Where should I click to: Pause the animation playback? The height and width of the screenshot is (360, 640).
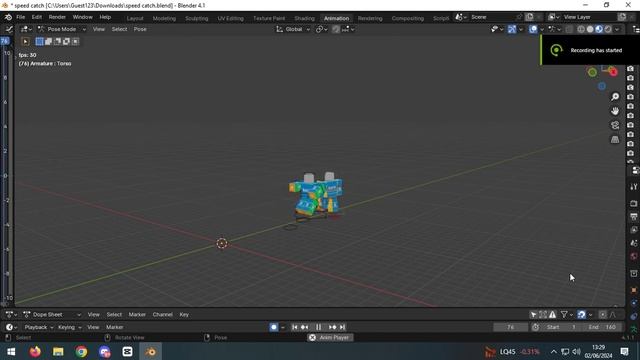(318, 327)
